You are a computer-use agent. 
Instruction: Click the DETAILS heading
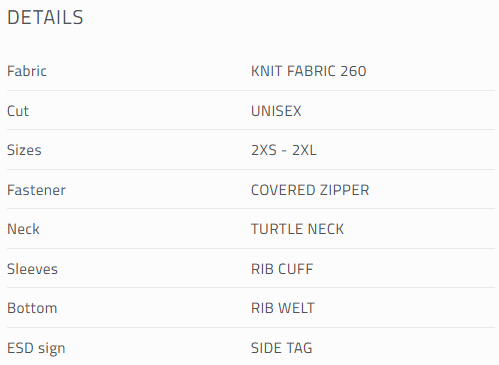(45, 17)
